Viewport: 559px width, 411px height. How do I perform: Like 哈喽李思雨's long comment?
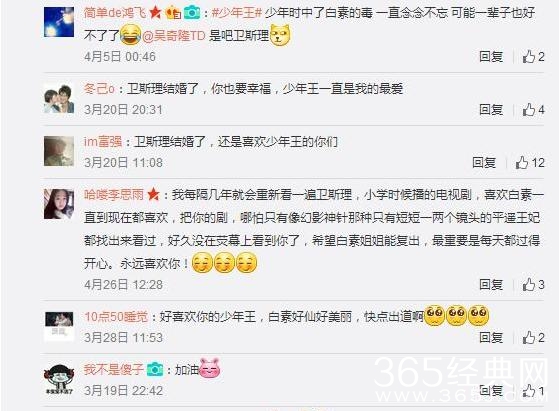(533, 285)
